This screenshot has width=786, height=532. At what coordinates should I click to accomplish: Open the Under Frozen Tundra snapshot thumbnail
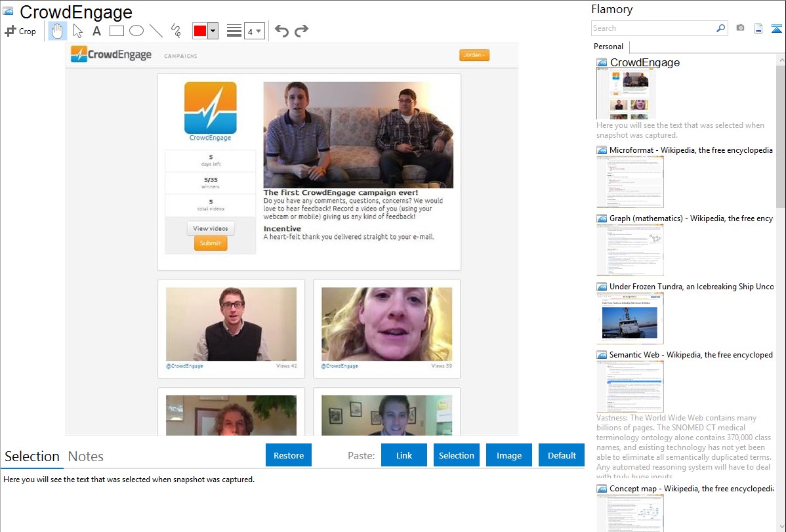pyautogui.click(x=630, y=318)
